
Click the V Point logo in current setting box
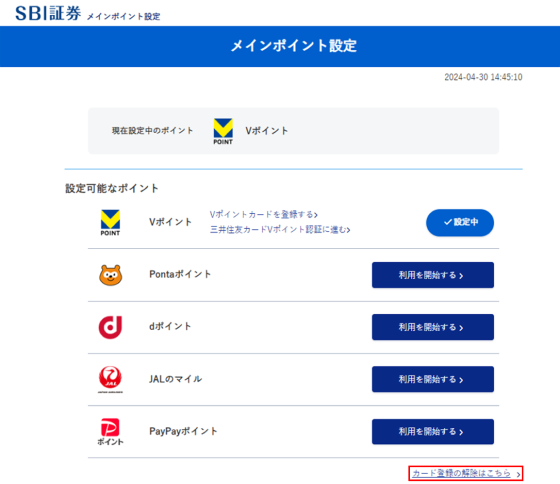coord(223,131)
